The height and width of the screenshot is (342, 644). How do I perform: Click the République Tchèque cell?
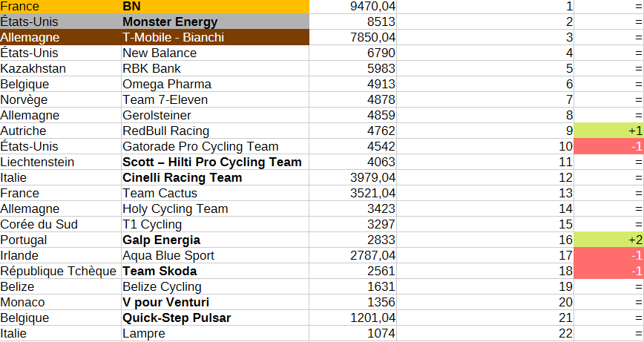(60, 271)
